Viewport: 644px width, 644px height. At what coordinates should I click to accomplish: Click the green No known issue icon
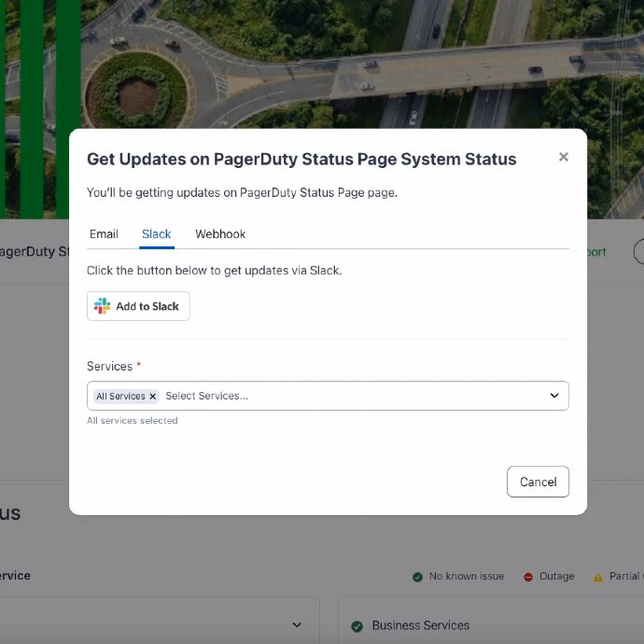pos(417,577)
